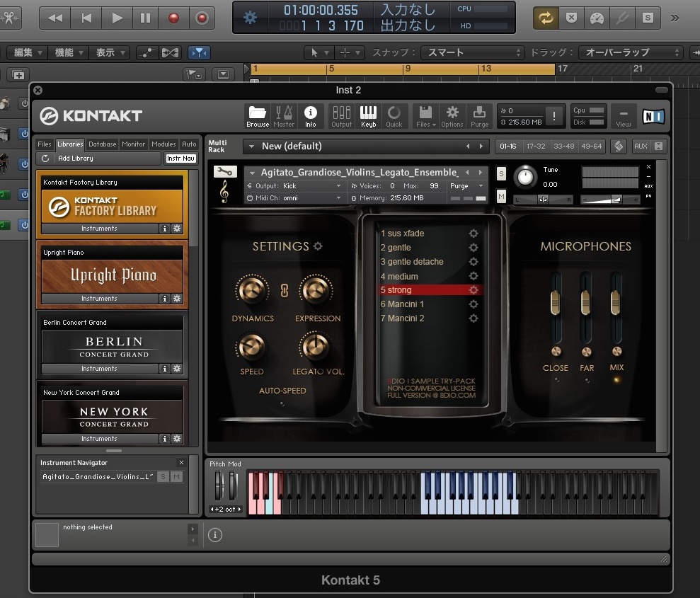The image size is (700, 598).
Task: Open the Kontakt Browse panel
Action: coord(258,117)
